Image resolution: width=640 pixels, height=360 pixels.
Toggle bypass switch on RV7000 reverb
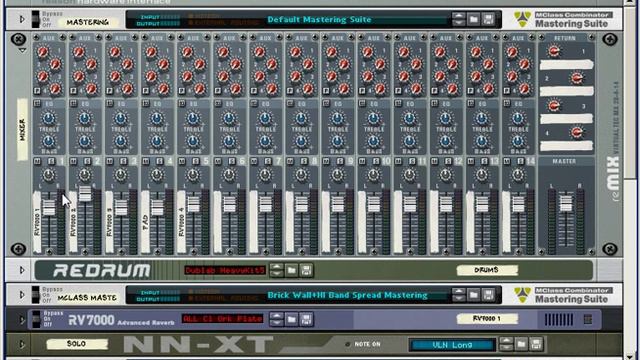(x=36, y=319)
